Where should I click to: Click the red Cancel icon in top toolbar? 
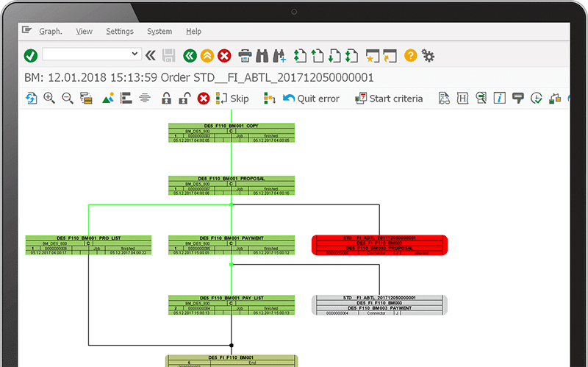pyautogui.click(x=224, y=56)
